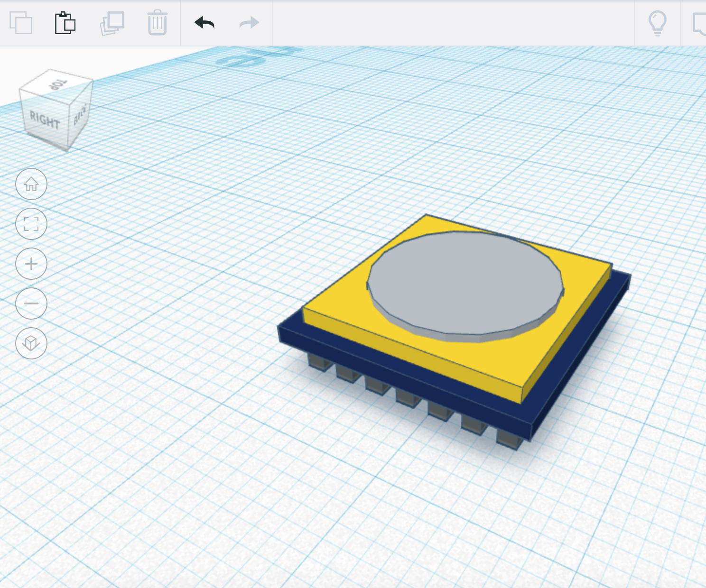The height and width of the screenshot is (588, 706).
Task: Click the Copy icon in the toolbar
Action: [x=22, y=23]
